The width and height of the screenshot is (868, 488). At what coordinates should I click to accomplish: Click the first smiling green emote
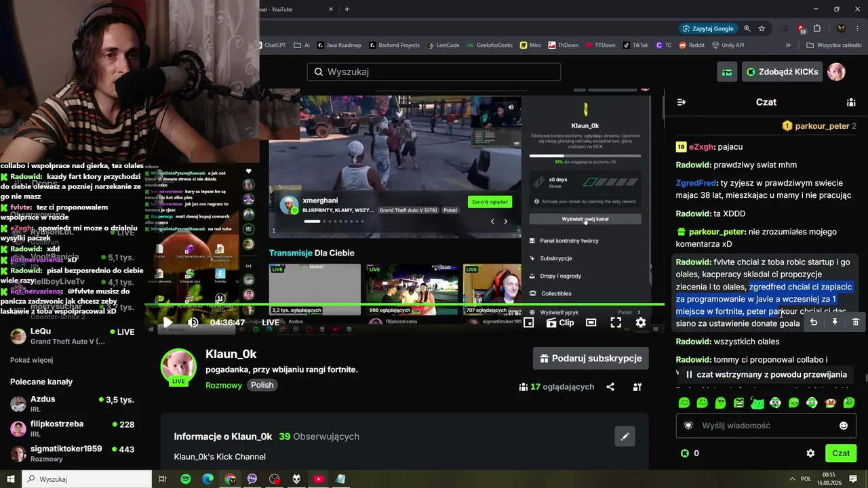coord(684,403)
